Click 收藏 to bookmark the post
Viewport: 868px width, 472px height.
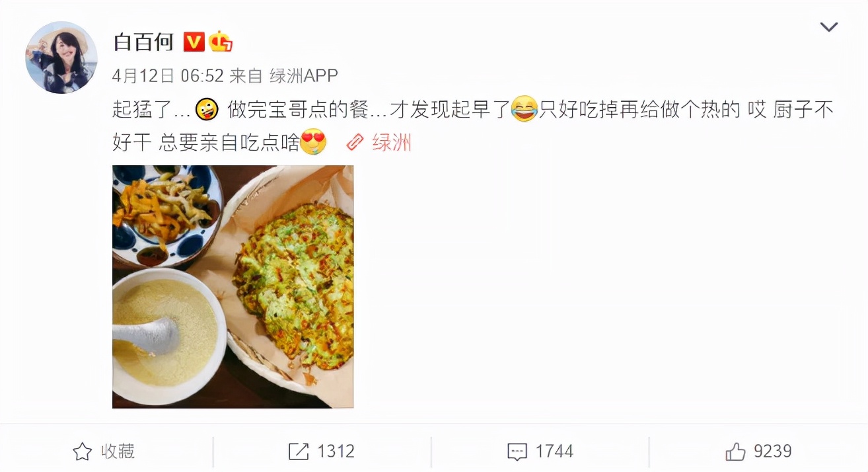coord(118,452)
